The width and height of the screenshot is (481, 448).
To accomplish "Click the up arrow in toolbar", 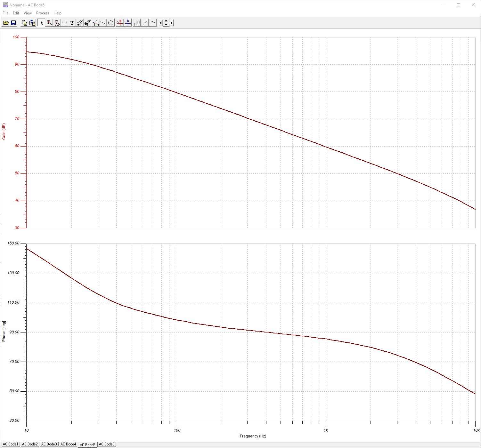I will pos(166,21).
